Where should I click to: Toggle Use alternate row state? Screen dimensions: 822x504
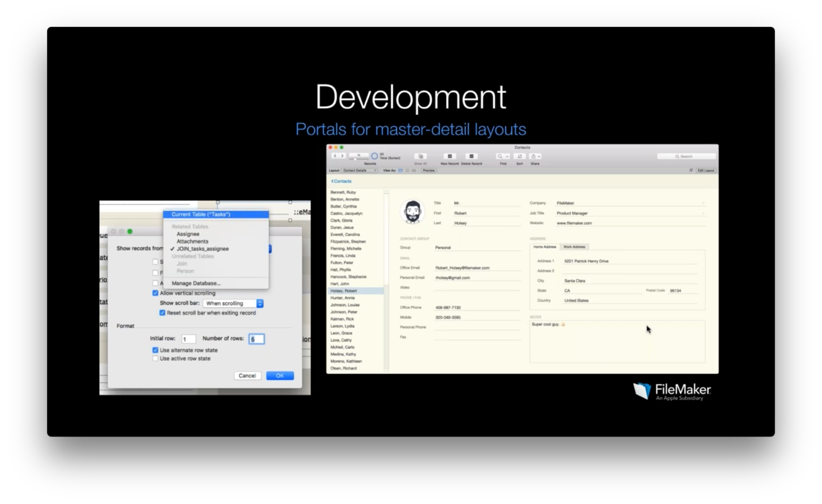coord(155,350)
